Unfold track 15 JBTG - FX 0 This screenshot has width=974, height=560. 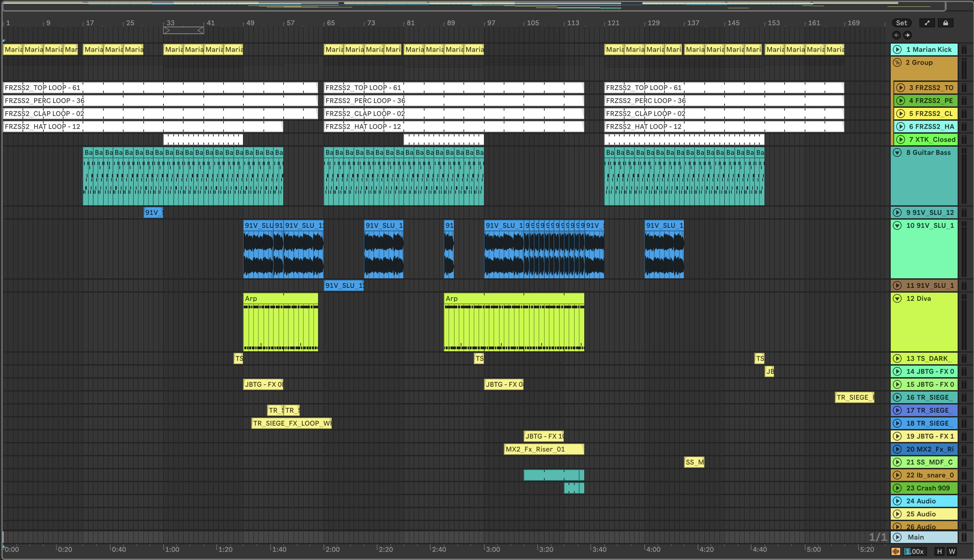pos(897,384)
